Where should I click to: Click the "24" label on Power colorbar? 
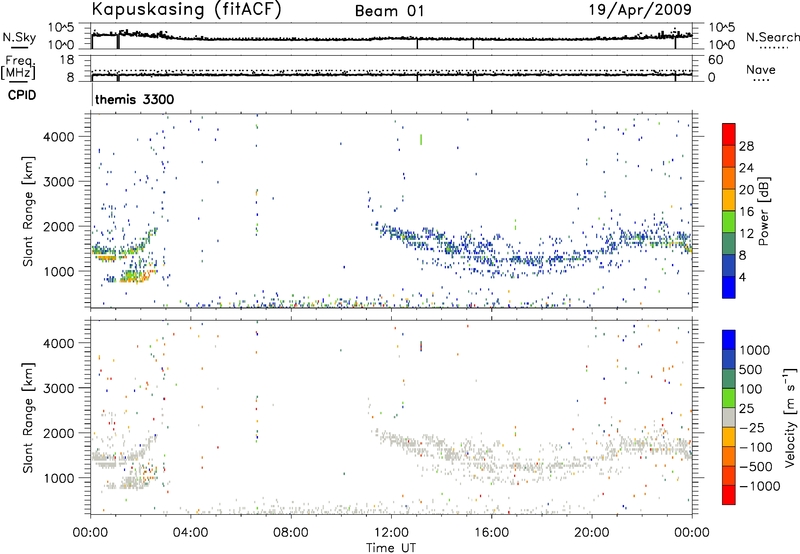[x=746, y=168]
